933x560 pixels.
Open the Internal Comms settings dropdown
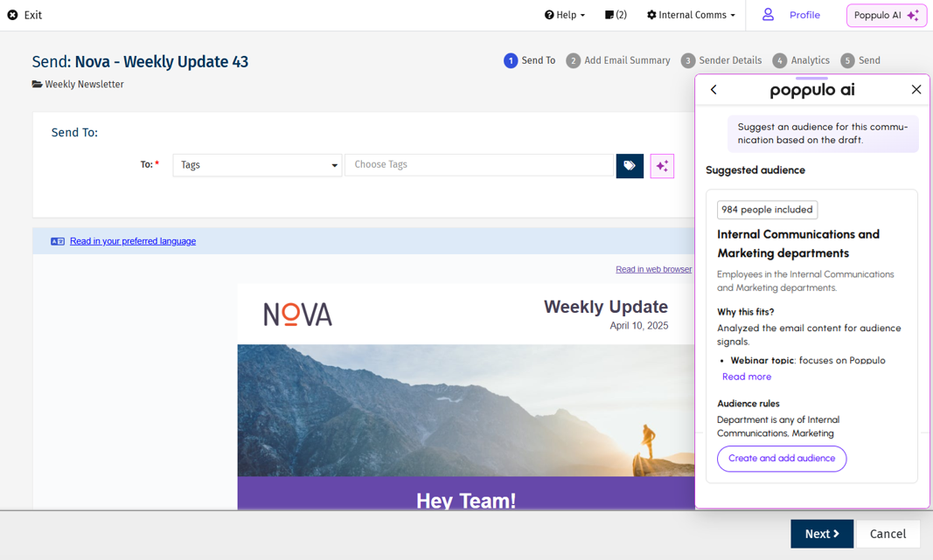(x=691, y=15)
